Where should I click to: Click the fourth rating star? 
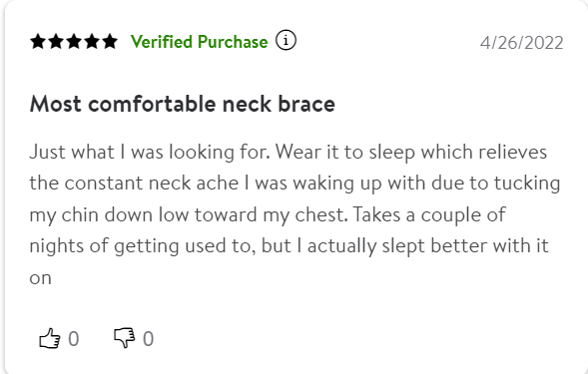pos(92,41)
